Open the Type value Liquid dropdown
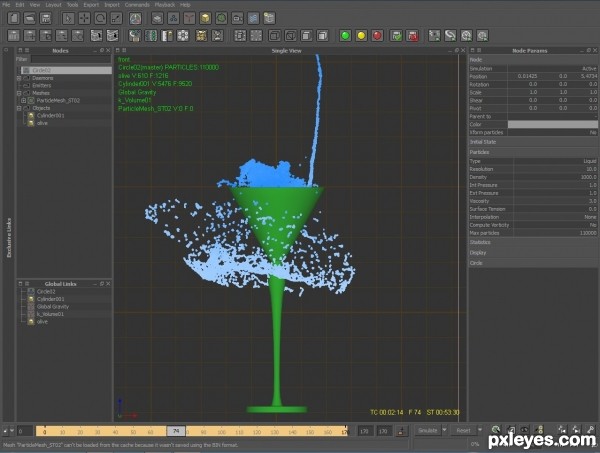This screenshot has width=600, height=453. pyautogui.click(x=556, y=161)
